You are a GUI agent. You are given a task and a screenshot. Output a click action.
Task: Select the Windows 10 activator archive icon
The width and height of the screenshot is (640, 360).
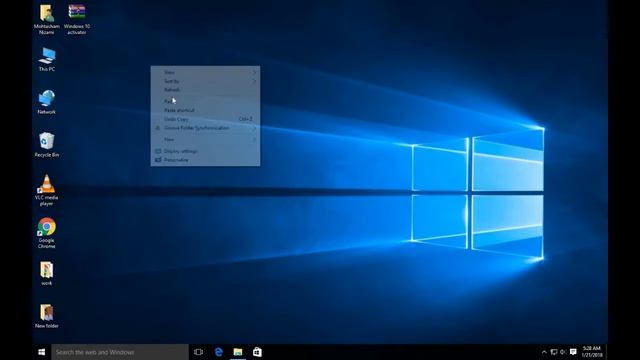(x=77, y=19)
